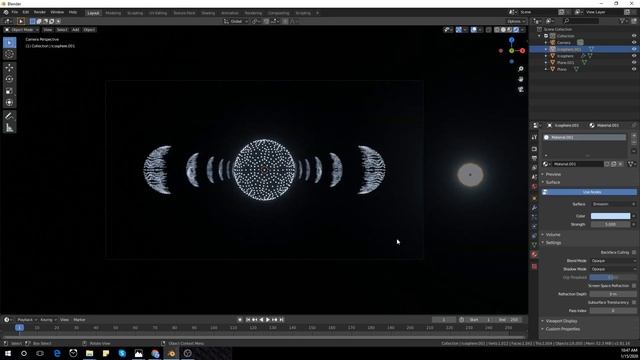Enable Backface Culling checkbox

pos(634,252)
